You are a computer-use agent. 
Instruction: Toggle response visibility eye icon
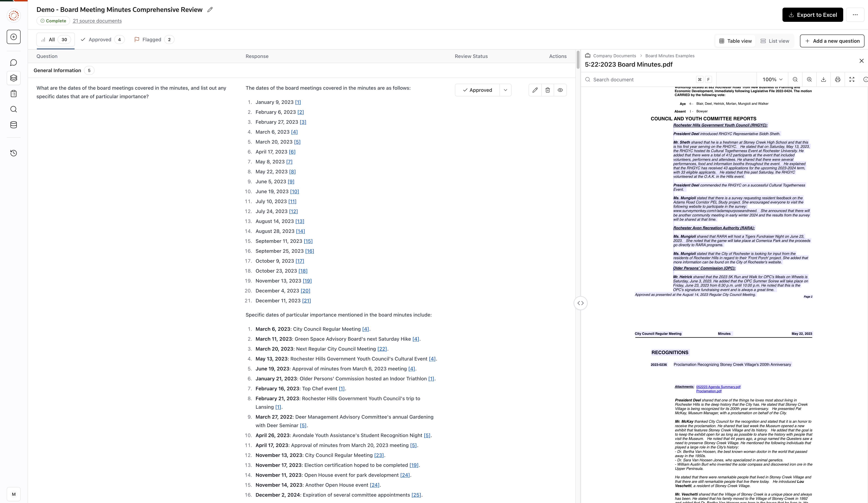tap(560, 90)
